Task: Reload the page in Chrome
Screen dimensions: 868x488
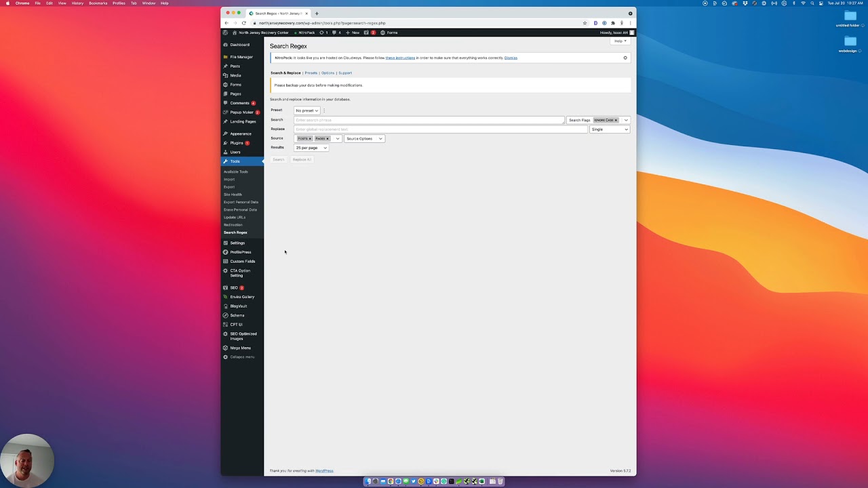Action: [243, 23]
